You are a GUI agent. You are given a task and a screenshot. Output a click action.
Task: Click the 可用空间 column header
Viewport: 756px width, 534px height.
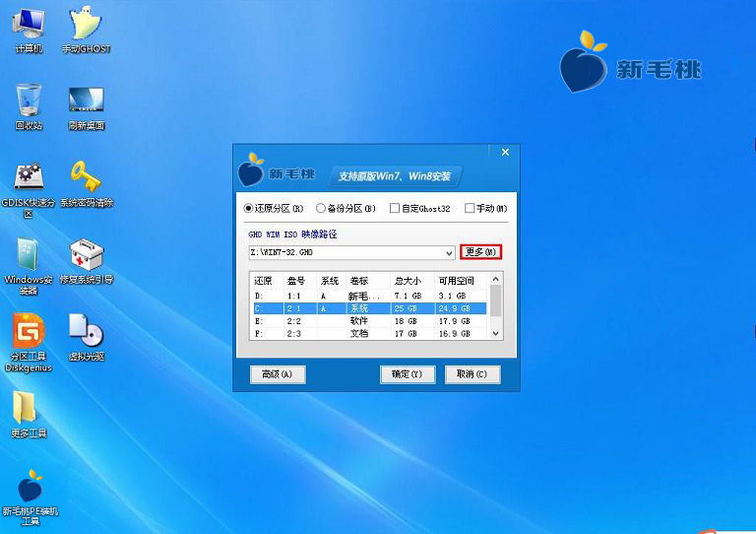click(x=461, y=281)
